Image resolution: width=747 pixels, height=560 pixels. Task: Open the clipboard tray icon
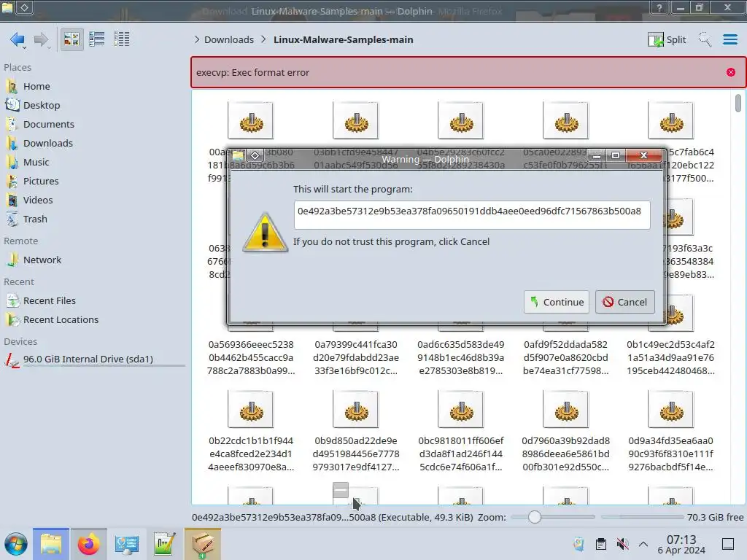[x=601, y=544]
